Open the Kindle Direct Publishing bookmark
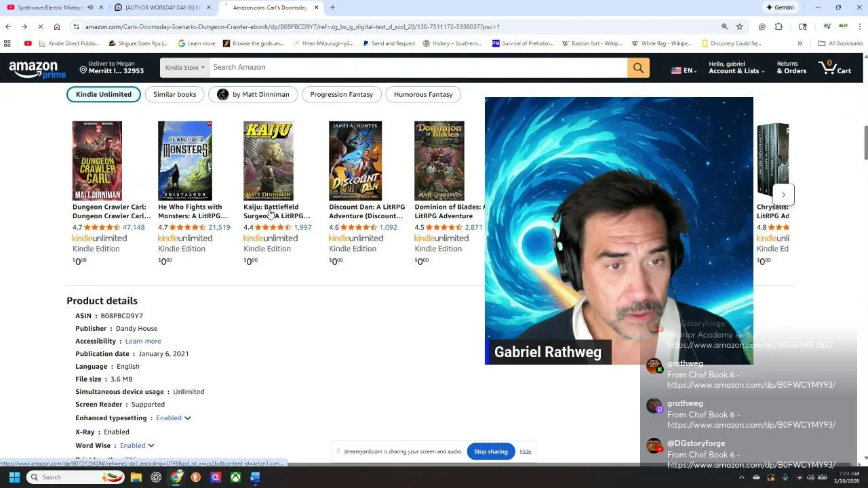 pyautogui.click(x=69, y=43)
